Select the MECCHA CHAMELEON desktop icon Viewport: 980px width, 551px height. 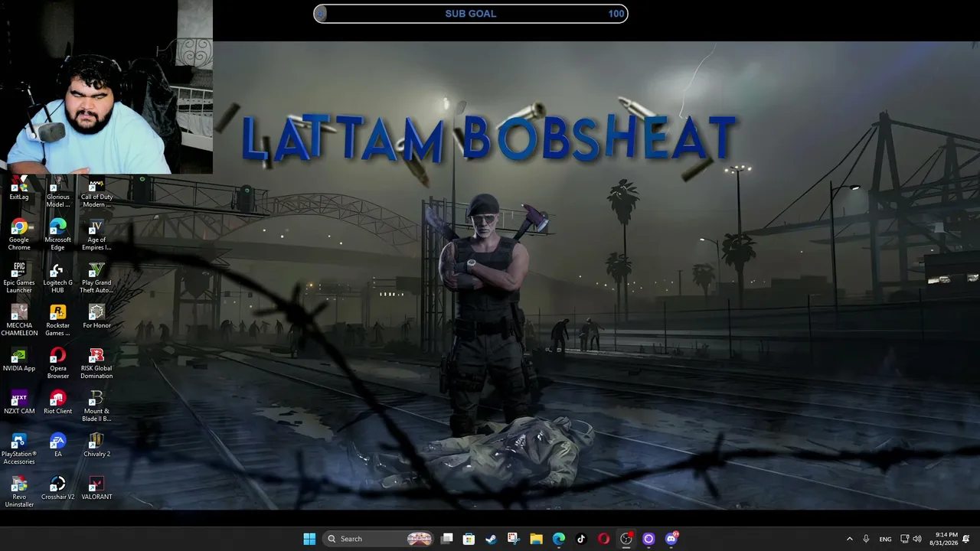(19, 321)
